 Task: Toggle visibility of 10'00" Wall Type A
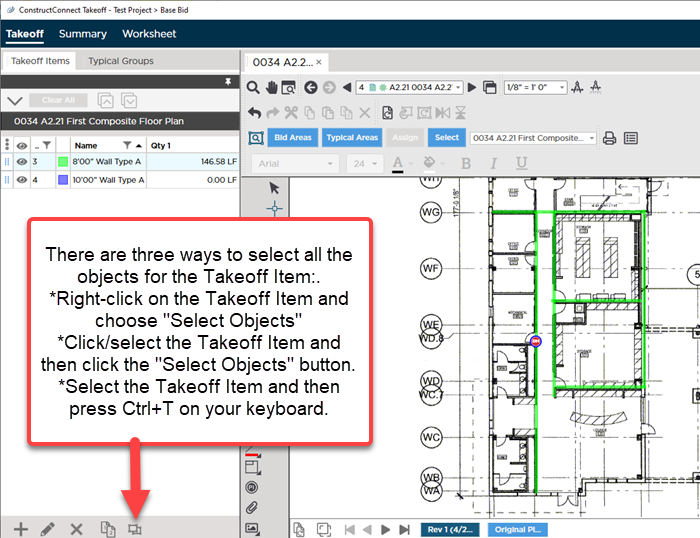21,180
